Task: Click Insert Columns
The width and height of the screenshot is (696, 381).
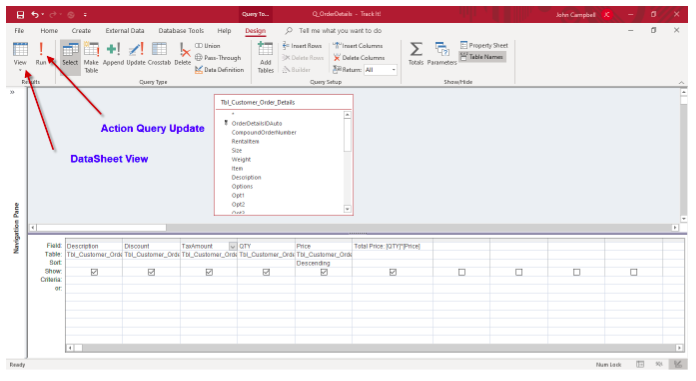Action: [x=358, y=46]
